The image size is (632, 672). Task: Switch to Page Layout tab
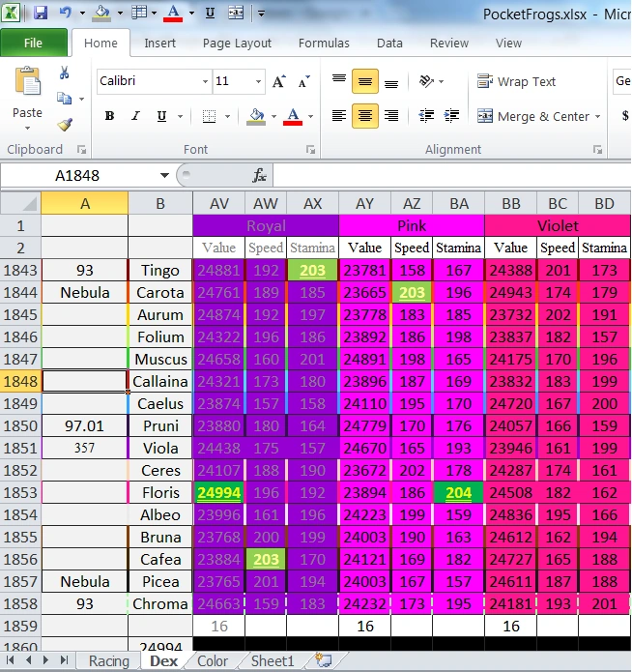click(237, 44)
